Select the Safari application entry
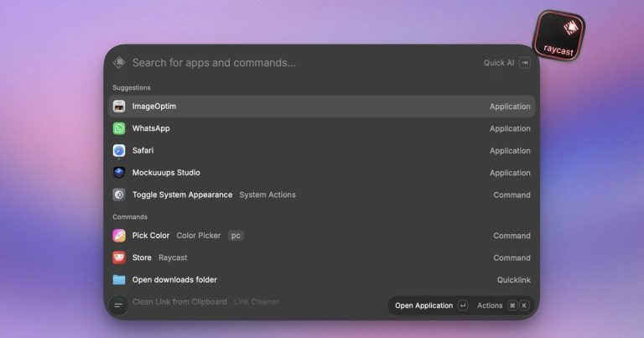 pos(322,151)
